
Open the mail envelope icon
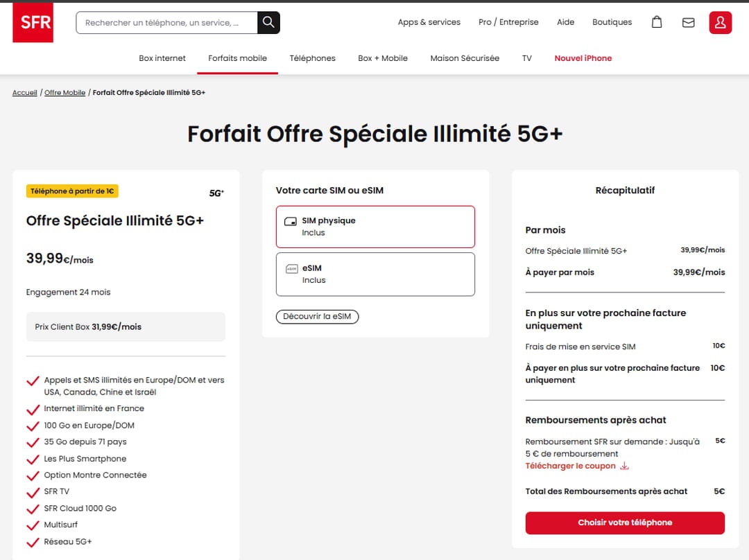pos(688,22)
